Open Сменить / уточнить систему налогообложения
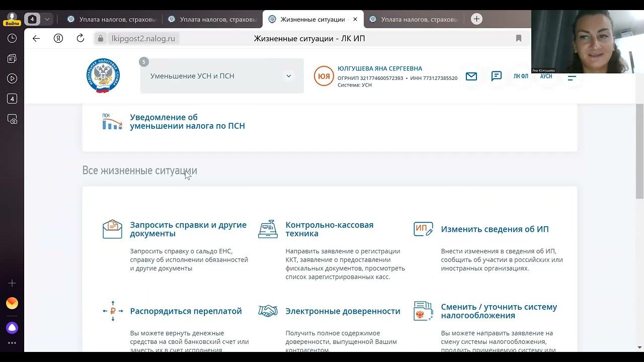644x362 pixels. [x=499, y=311]
